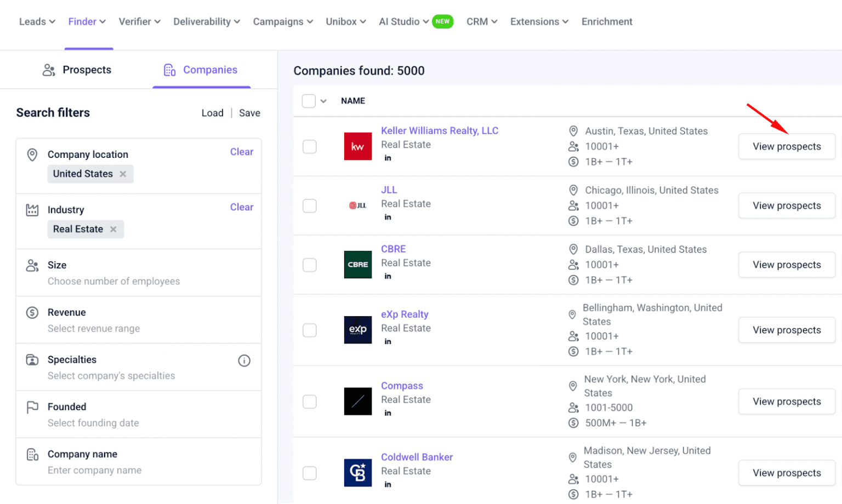
Task: Open the Unibox dropdown
Action: click(x=346, y=22)
